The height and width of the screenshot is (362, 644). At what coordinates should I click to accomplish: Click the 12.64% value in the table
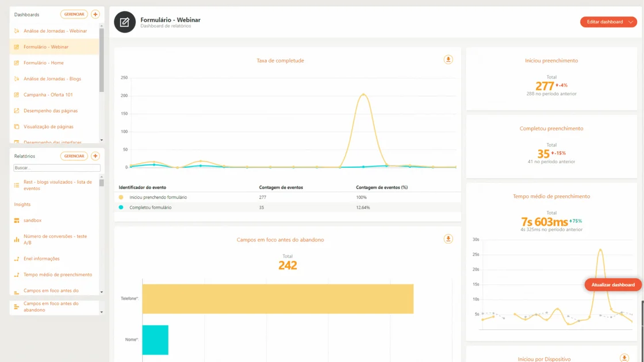point(363,207)
